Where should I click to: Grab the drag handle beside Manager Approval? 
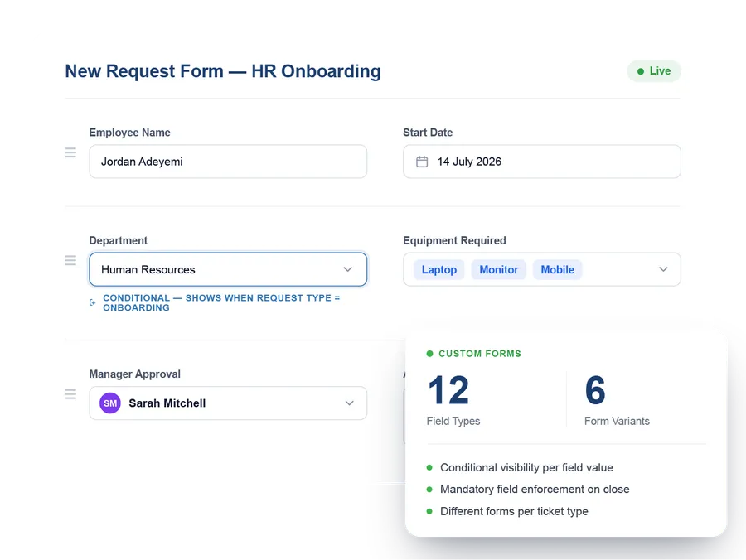(70, 394)
